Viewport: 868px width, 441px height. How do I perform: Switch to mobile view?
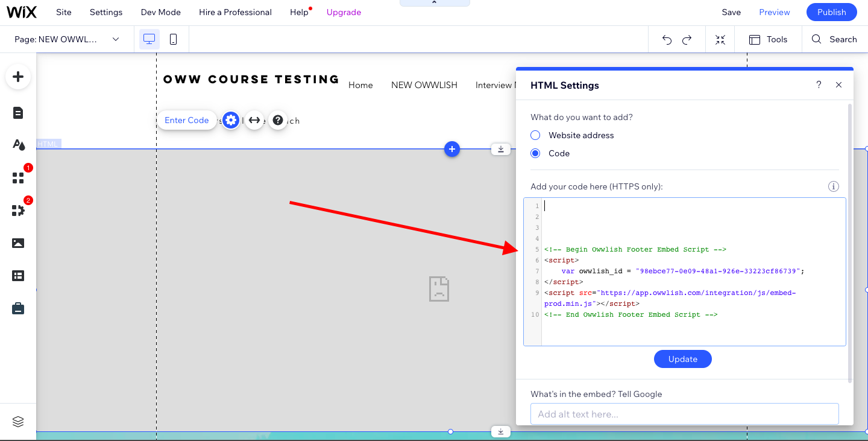tap(173, 39)
